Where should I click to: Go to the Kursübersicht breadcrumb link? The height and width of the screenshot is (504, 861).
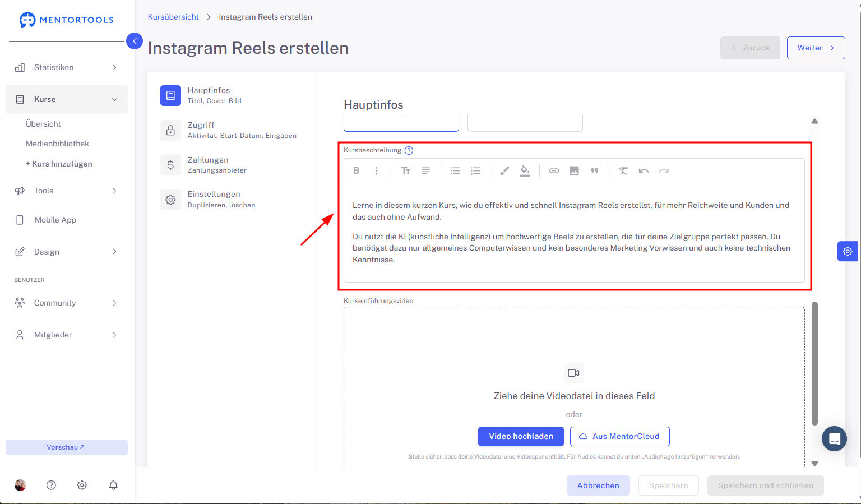click(x=173, y=17)
